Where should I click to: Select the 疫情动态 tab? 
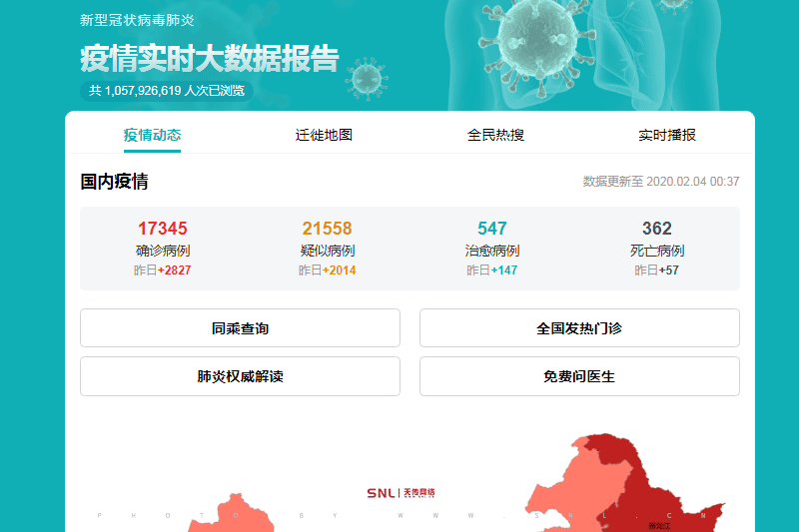tap(152, 135)
